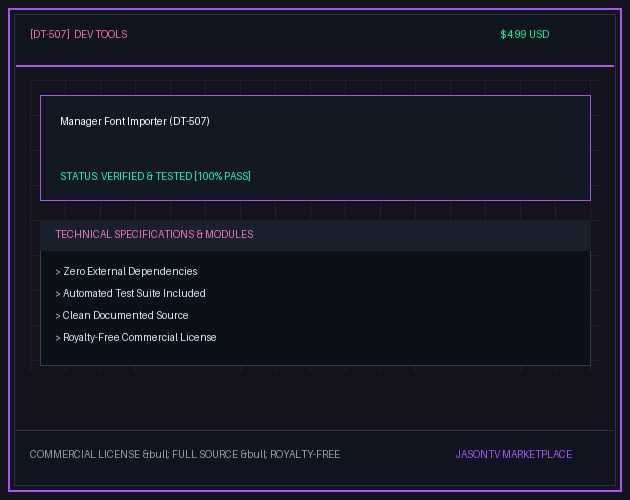Open the JASONTV MARKETPLACE link
The image size is (630, 500).
tap(514, 454)
